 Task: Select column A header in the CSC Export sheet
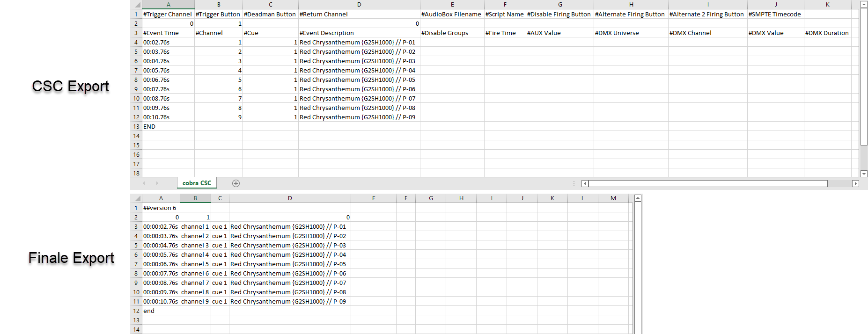click(x=168, y=5)
